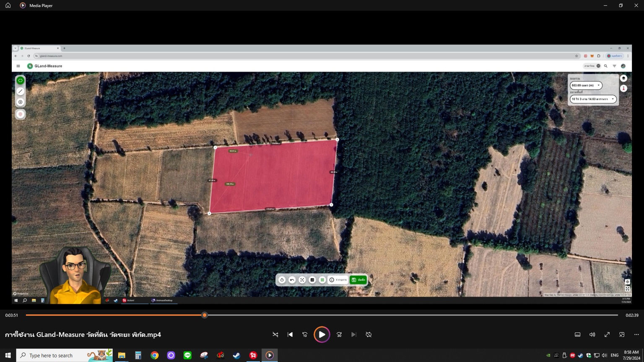Toggle repeat mode

coord(369,334)
